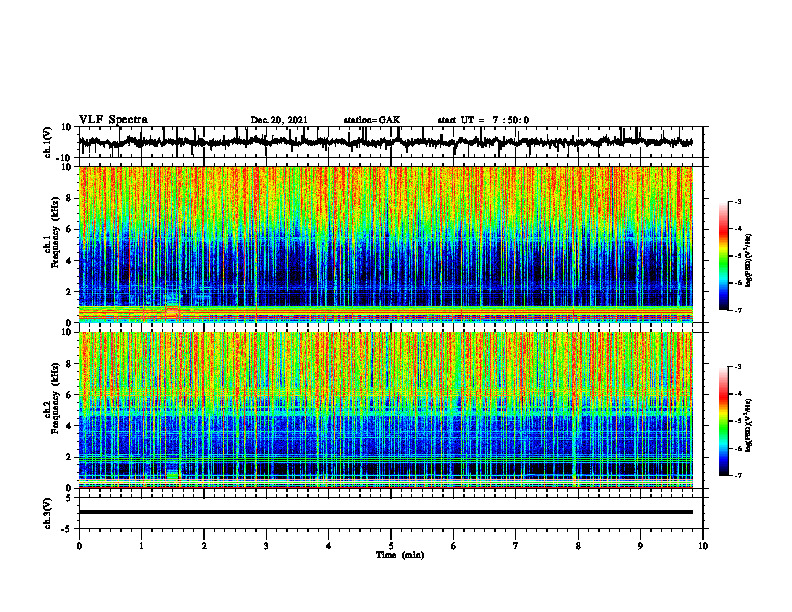Click the "-3" tick on ch.1 colorbar
The height and width of the screenshot is (612, 792).
tap(738, 201)
